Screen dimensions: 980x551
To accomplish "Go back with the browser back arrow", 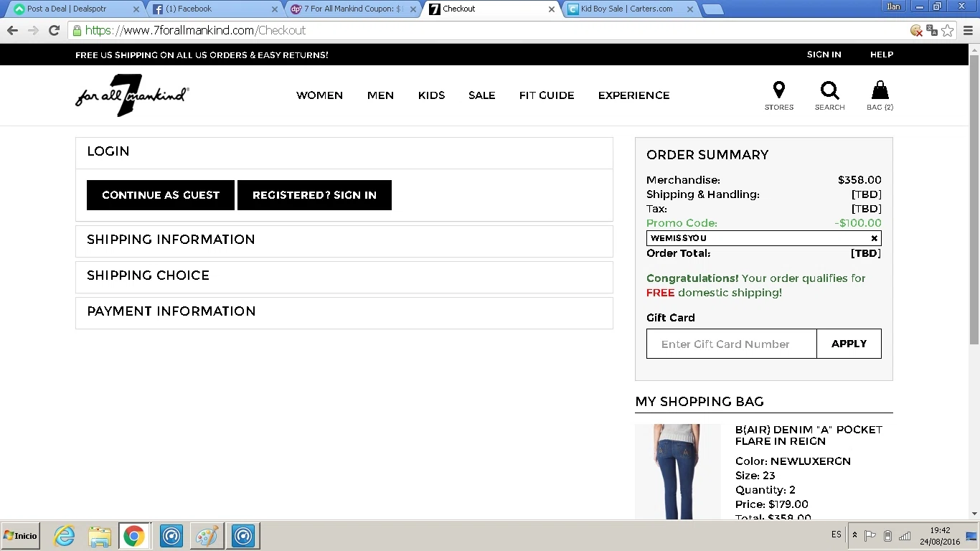I will click(12, 30).
